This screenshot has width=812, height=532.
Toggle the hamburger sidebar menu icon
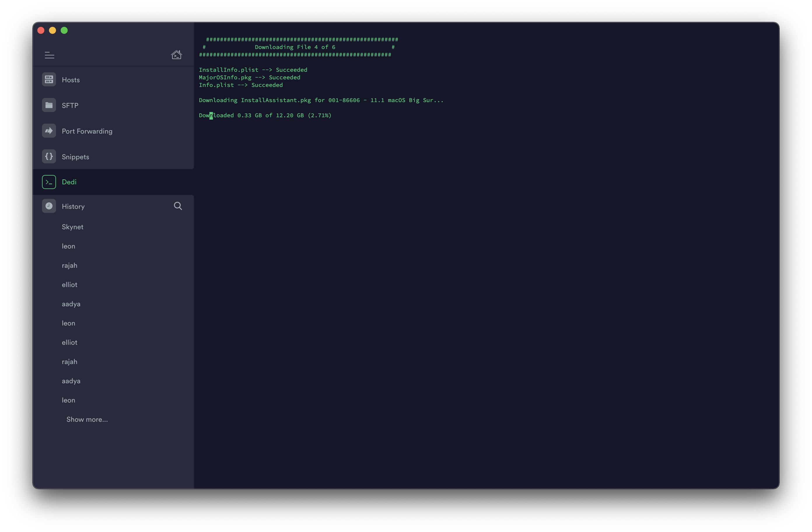coord(50,55)
